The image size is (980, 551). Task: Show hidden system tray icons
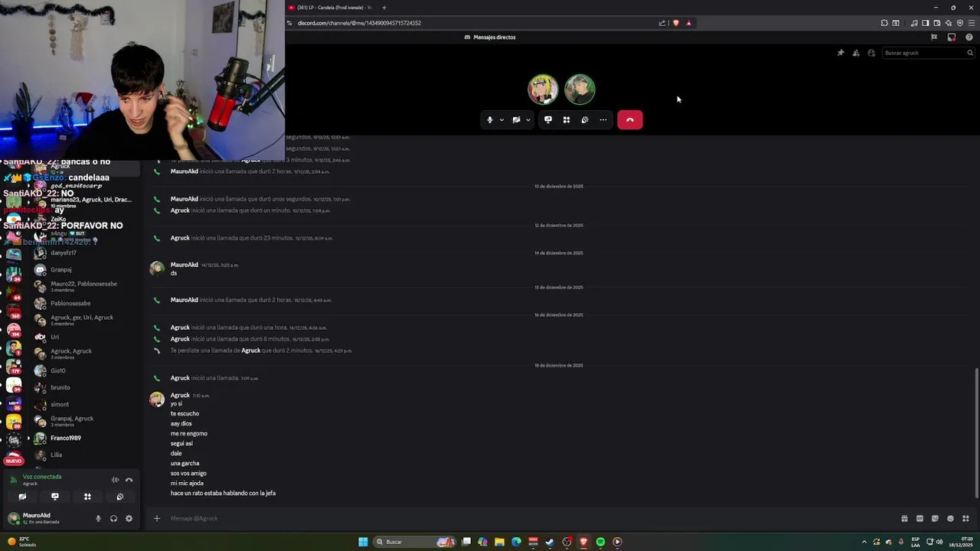865,542
